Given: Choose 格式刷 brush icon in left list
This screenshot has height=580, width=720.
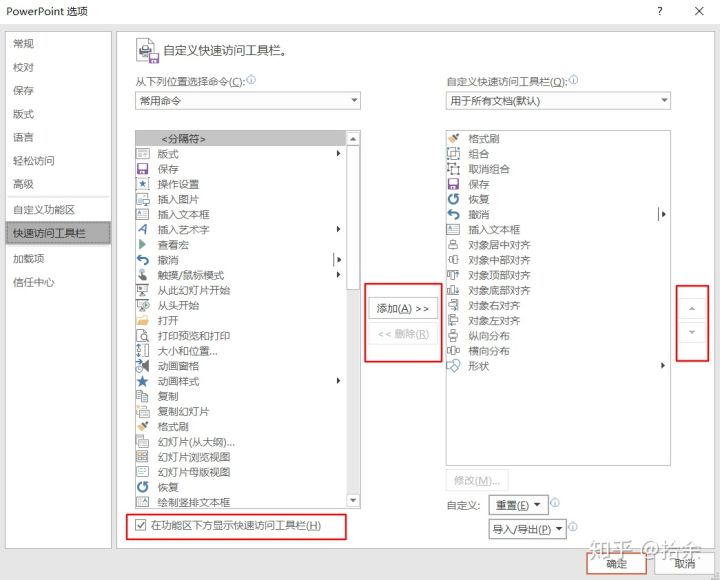Looking at the screenshot, I should 143,427.
